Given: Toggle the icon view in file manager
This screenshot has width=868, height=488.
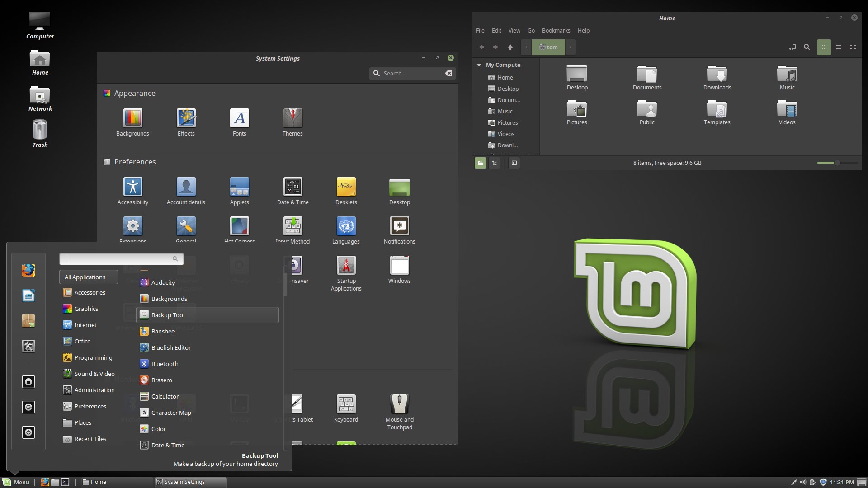Looking at the screenshot, I should click(x=823, y=47).
